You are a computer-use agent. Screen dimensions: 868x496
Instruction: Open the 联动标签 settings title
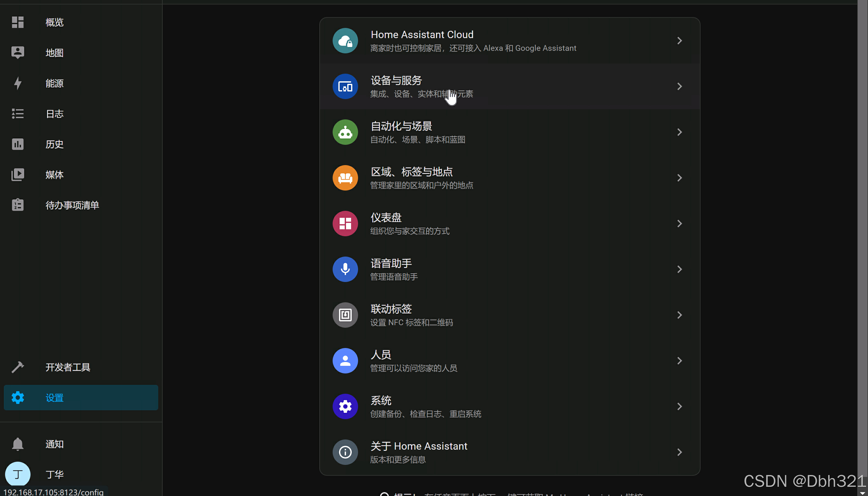pyautogui.click(x=391, y=309)
